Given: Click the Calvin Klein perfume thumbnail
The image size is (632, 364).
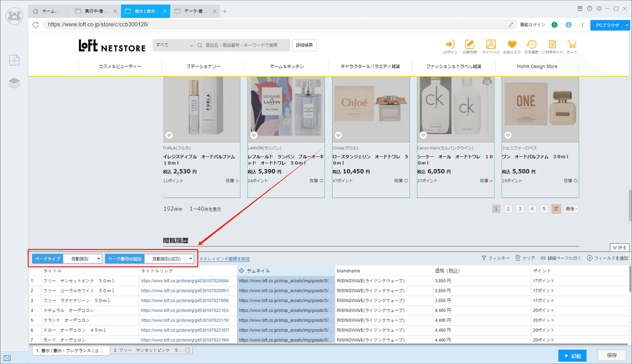Looking at the screenshot, I should pos(456,109).
